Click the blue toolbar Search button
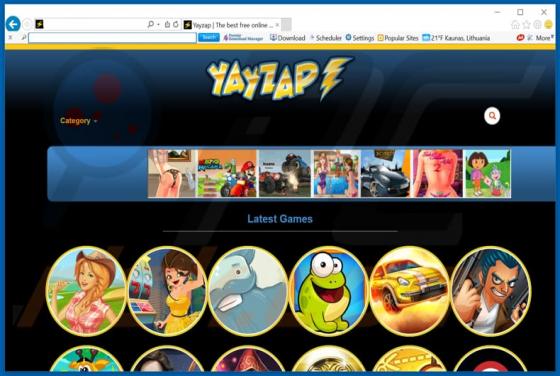The image size is (560, 376). tap(209, 37)
